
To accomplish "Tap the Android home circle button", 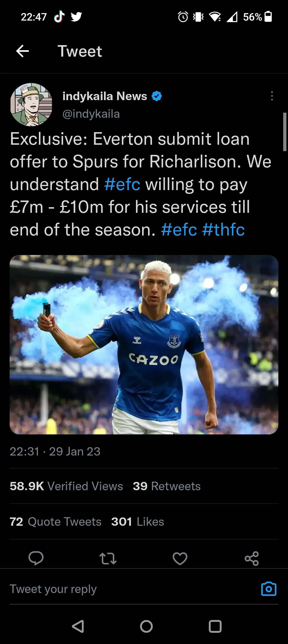I will click(146, 626).
